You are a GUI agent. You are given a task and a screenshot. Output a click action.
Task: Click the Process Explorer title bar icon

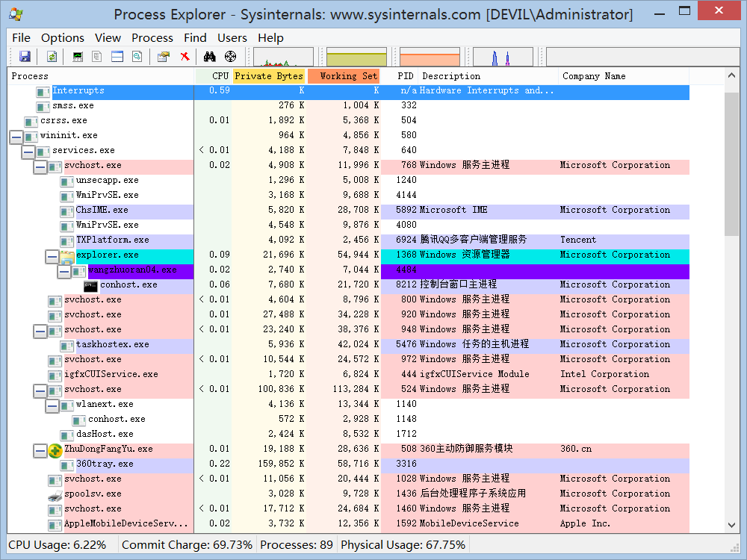pos(16,14)
